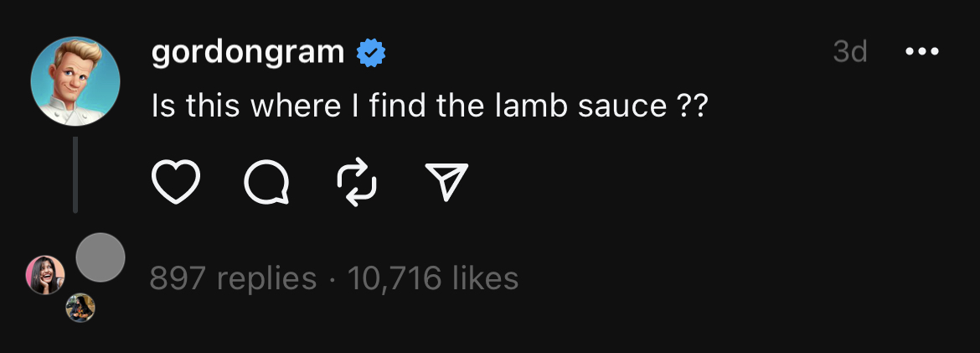The image size is (980, 353).
Task: Click the blue verified badge
Action: click(x=371, y=54)
